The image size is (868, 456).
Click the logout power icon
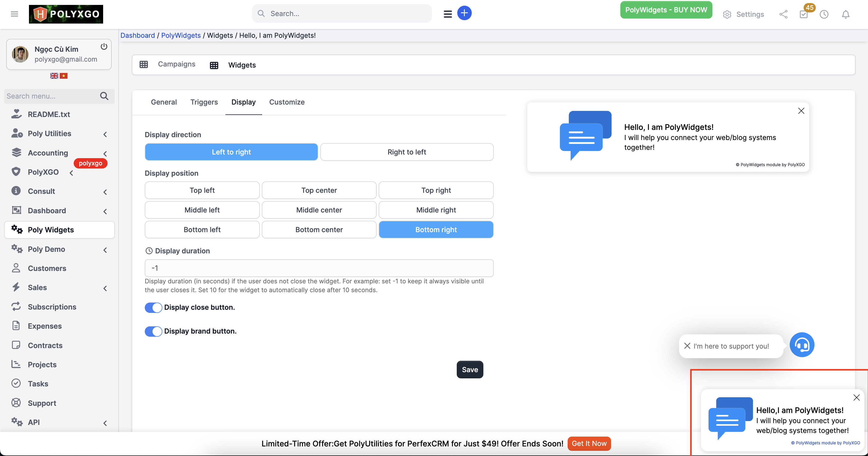(x=104, y=47)
